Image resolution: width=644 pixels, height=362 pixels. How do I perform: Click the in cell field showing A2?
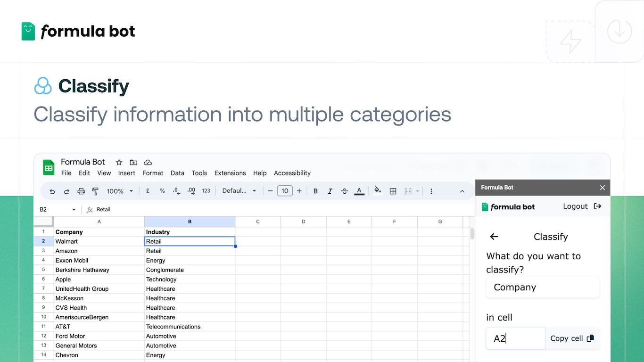516,338
